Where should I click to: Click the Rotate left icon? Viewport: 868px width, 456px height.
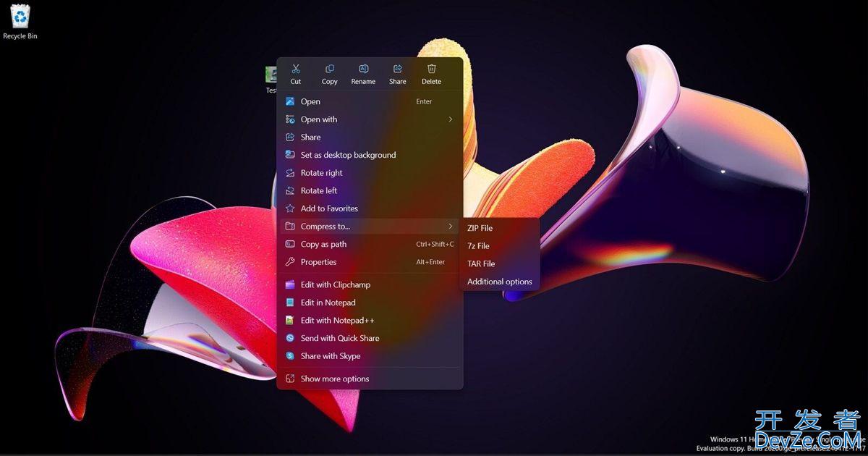click(290, 190)
